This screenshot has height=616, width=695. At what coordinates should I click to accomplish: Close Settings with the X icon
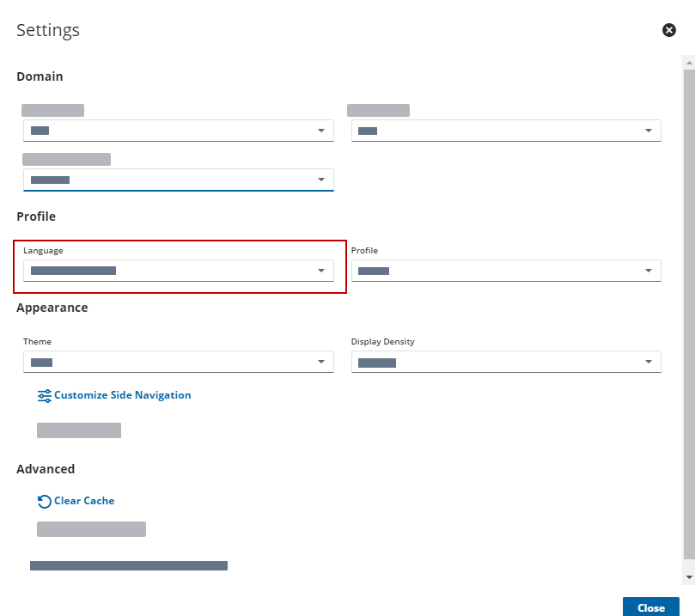(x=669, y=30)
